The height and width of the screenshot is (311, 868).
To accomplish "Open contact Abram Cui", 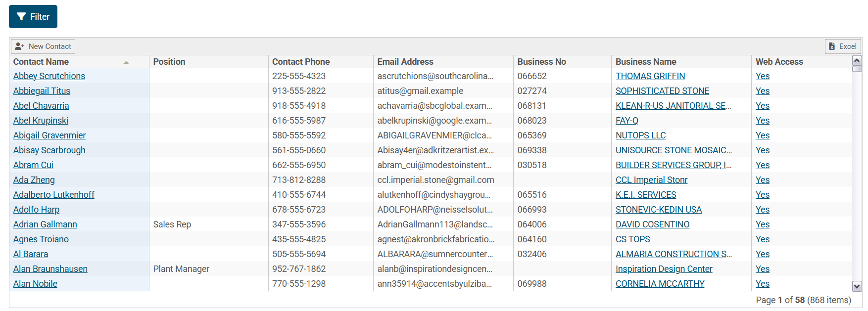I will click(33, 165).
